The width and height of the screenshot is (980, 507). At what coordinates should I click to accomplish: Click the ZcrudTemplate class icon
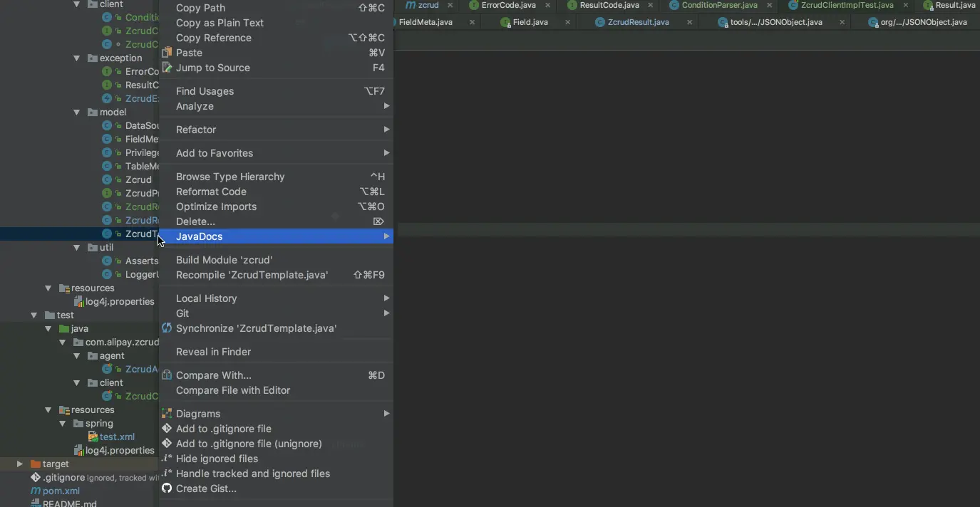tap(107, 234)
